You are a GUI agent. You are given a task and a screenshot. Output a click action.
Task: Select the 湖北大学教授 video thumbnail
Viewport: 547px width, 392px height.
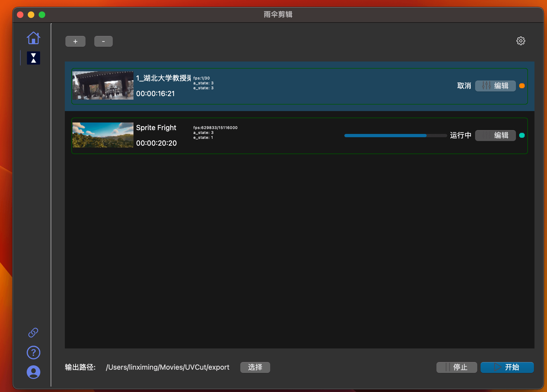click(x=103, y=85)
